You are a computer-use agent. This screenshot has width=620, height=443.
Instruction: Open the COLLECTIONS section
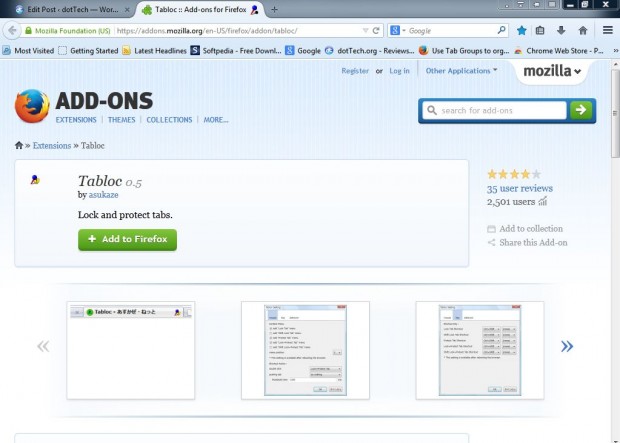pos(169,119)
